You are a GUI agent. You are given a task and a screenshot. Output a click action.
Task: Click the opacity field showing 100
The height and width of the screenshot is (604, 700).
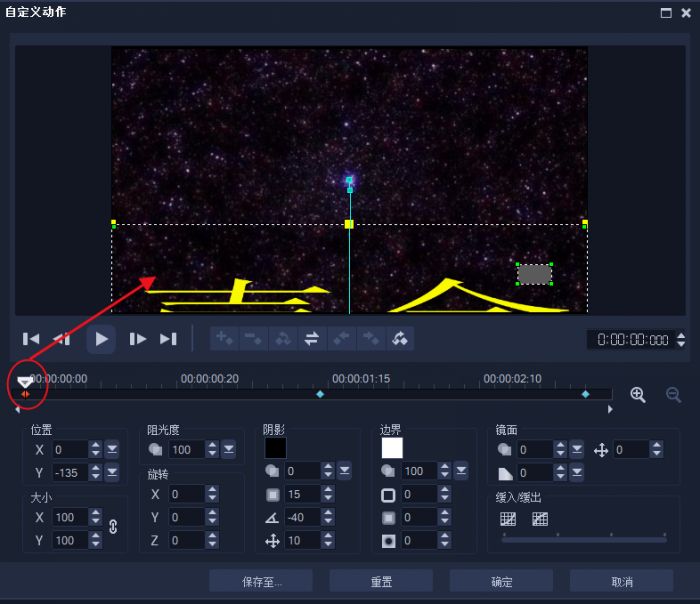[187, 450]
